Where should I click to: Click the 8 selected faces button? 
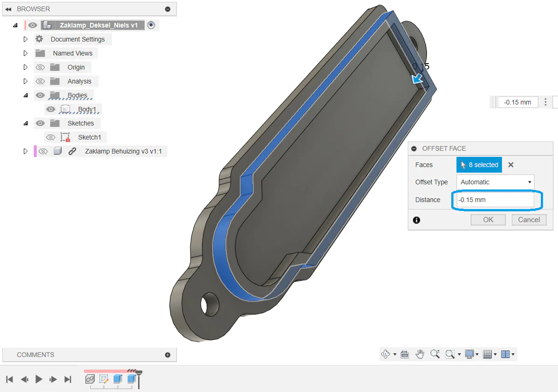(x=479, y=165)
